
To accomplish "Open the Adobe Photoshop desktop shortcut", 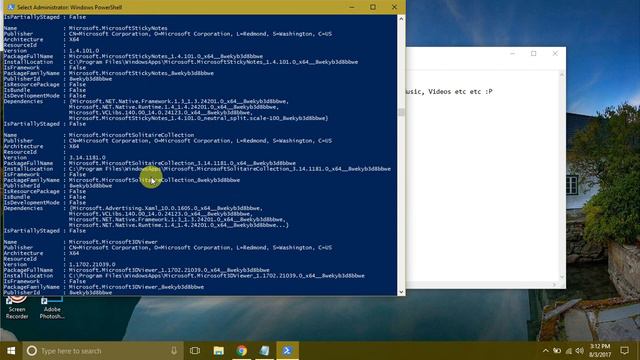I will click(52, 308).
